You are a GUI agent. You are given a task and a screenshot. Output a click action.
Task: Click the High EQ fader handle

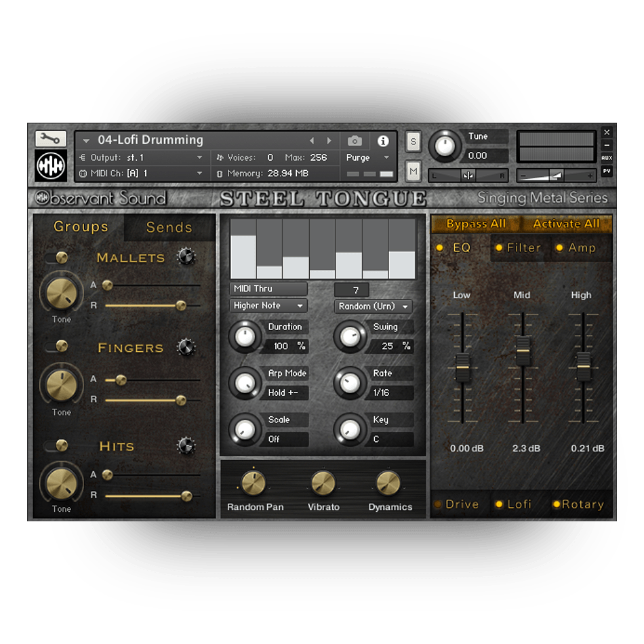coord(583,366)
